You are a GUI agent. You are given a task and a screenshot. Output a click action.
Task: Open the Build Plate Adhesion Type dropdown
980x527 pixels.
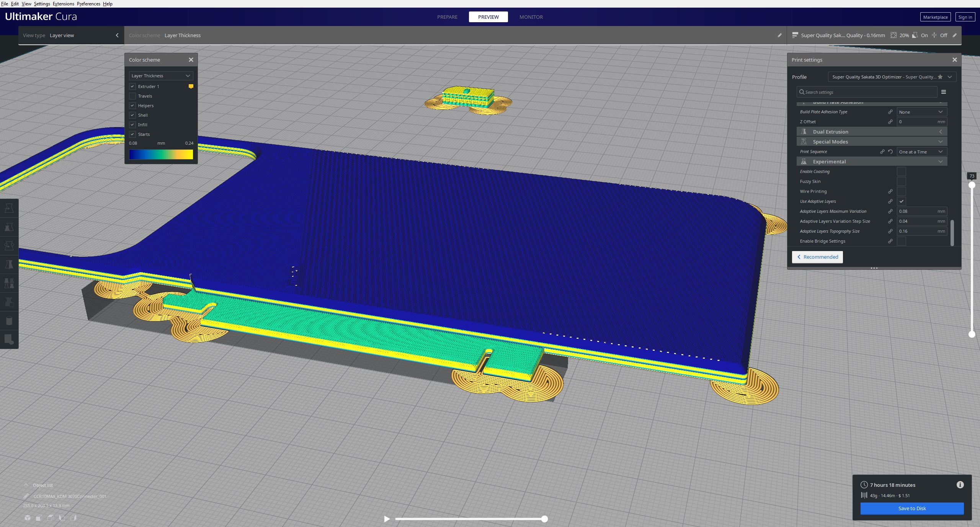click(x=922, y=112)
